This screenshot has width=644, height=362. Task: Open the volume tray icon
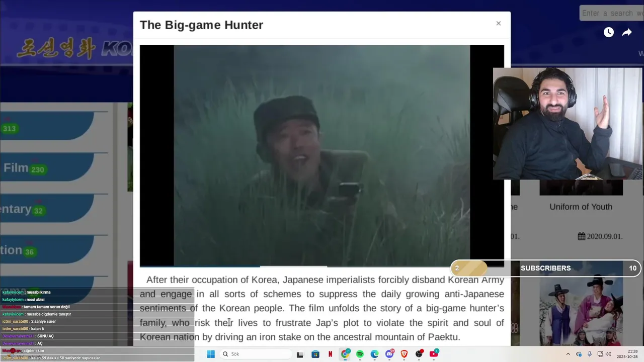tap(608, 354)
